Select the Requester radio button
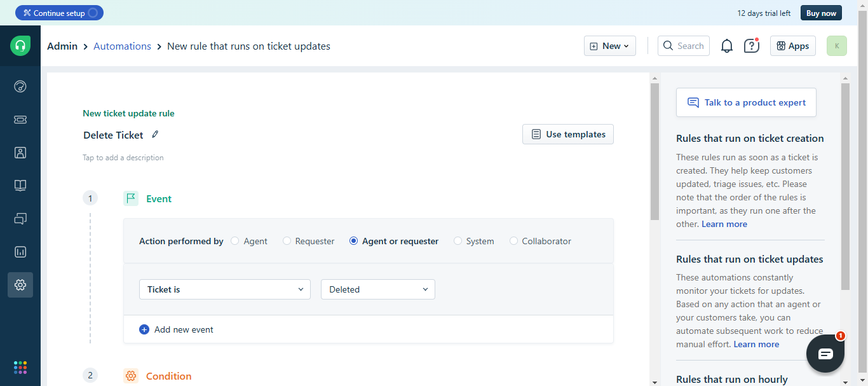868x386 pixels. click(x=287, y=241)
